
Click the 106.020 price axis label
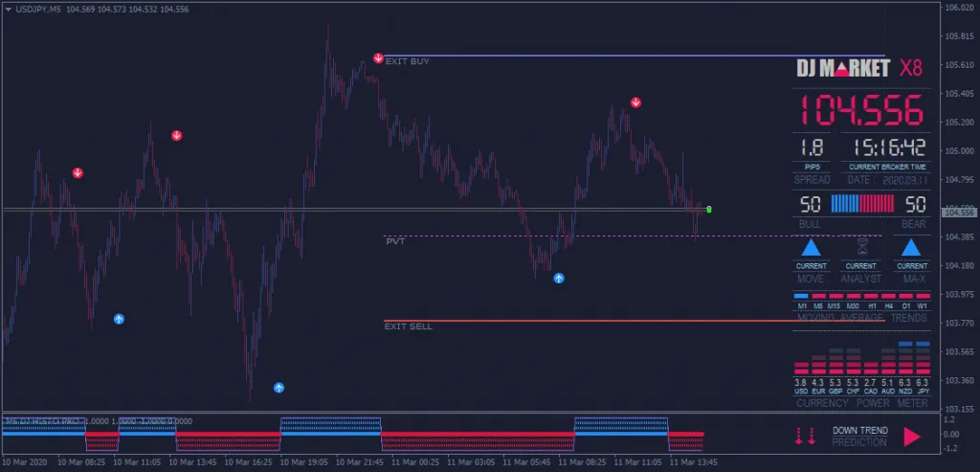[960, 8]
